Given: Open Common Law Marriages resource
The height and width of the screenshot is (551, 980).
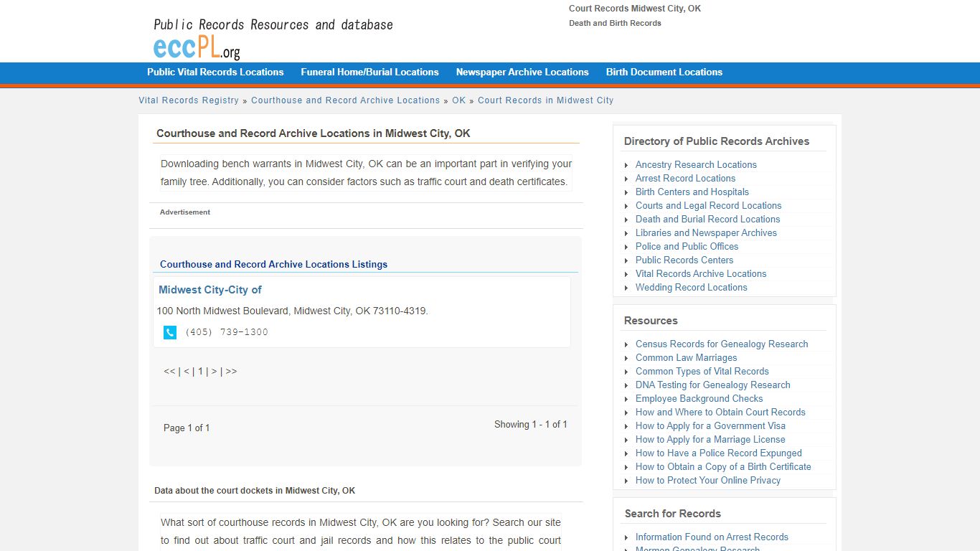Looking at the screenshot, I should click(686, 358).
